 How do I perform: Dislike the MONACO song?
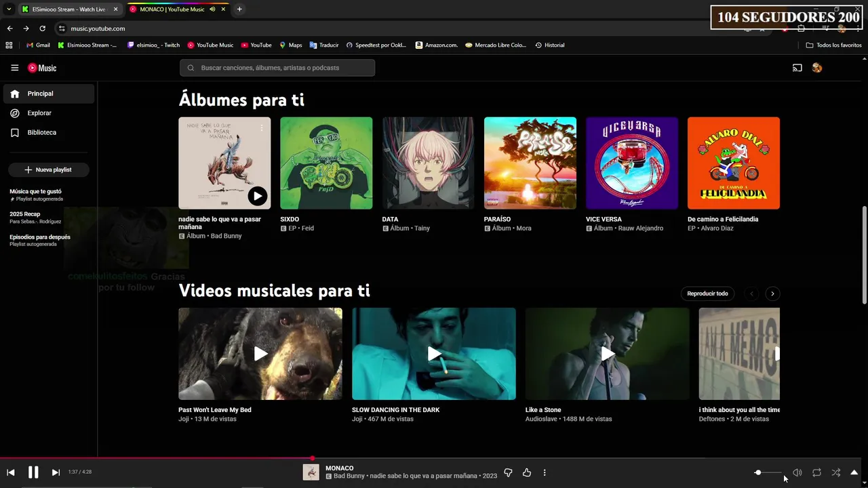point(508,472)
